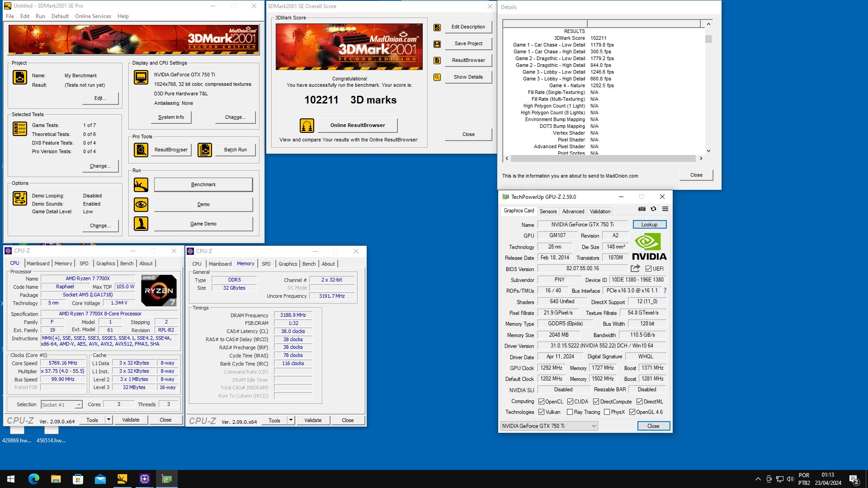The height and width of the screenshot is (488, 868).
Task: Open File Explorer from the taskbar
Action: 56,479
